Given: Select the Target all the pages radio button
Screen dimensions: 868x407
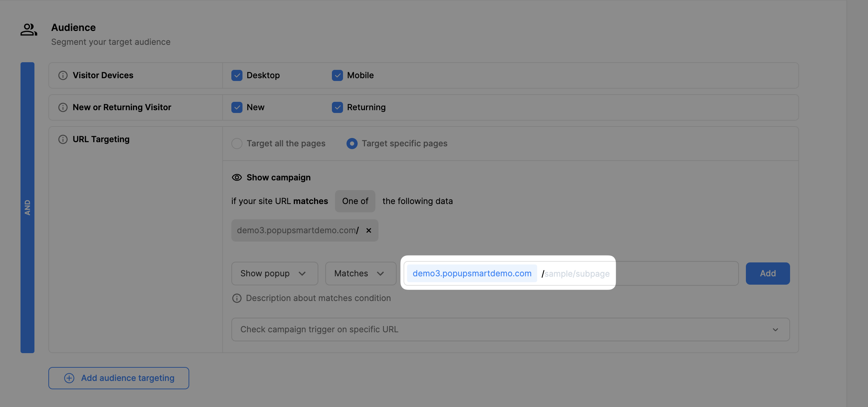Looking at the screenshot, I should [x=237, y=143].
